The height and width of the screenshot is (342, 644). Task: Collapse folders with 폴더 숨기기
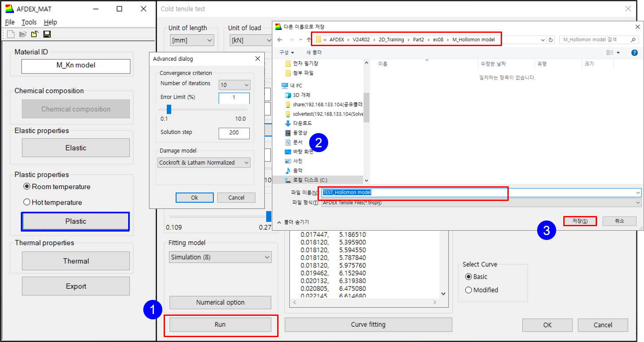pyautogui.click(x=293, y=222)
